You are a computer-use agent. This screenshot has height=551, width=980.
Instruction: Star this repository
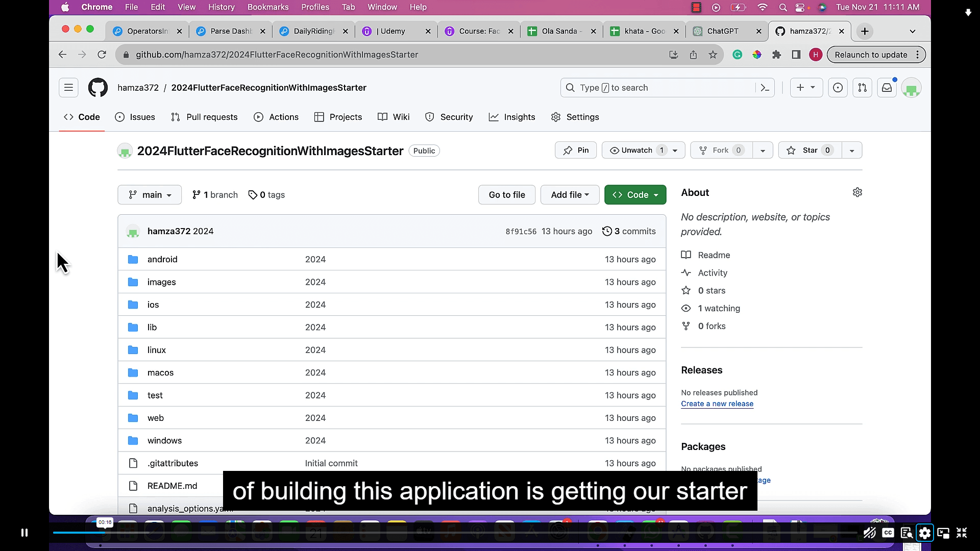tap(809, 150)
